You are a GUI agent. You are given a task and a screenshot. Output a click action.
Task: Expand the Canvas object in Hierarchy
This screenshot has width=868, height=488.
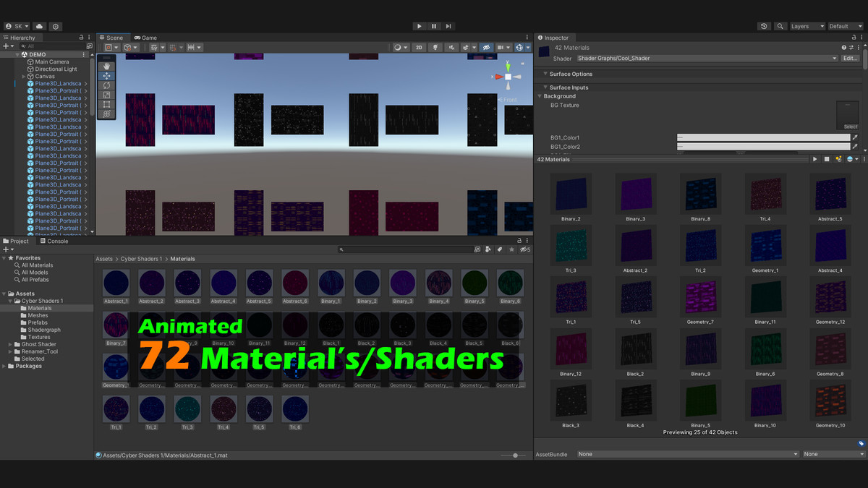coord(24,77)
